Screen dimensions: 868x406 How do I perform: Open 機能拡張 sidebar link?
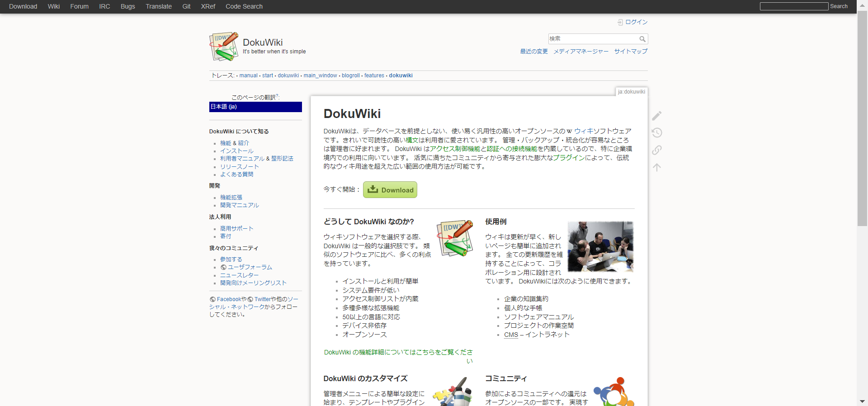231,198
